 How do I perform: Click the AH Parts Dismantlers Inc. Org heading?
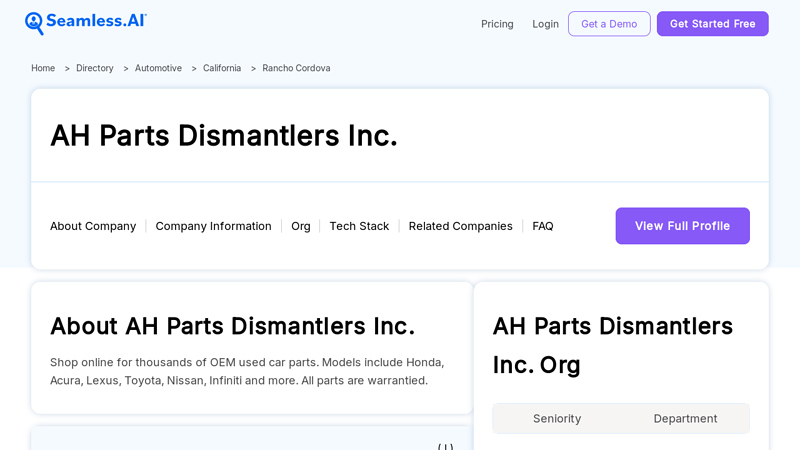613,345
